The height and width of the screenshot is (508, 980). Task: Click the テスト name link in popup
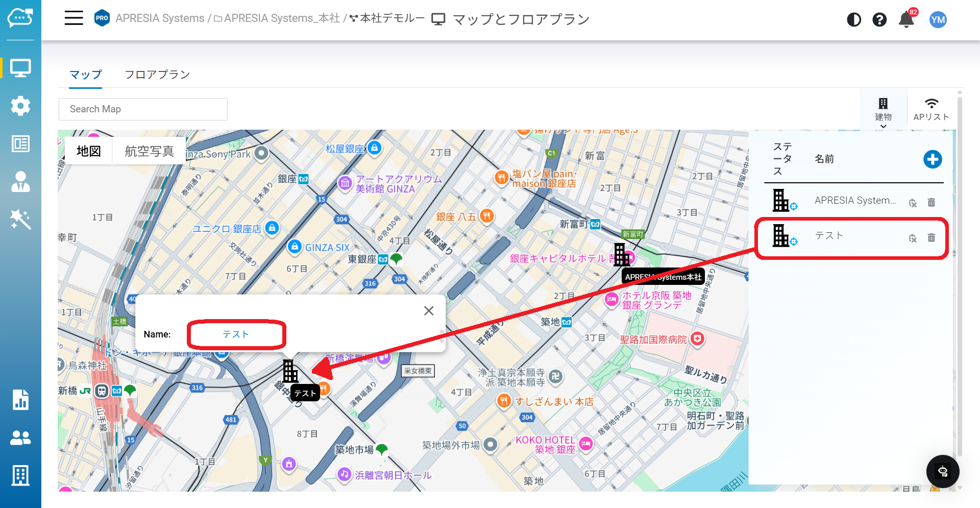[236, 334]
